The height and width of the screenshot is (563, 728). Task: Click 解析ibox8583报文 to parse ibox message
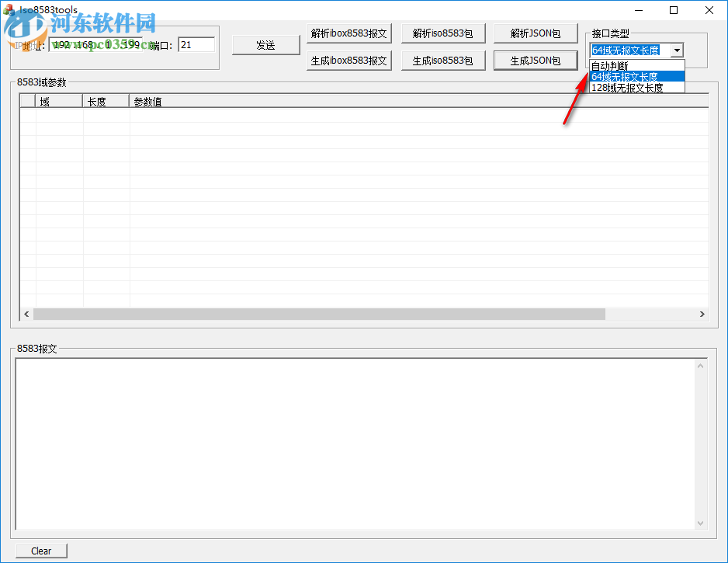click(x=348, y=33)
